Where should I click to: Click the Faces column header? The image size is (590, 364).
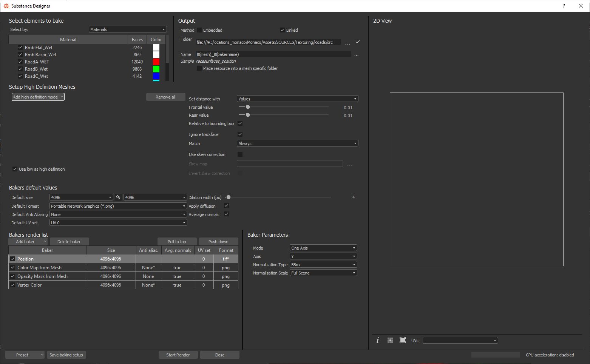pyautogui.click(x=137, y=40)
